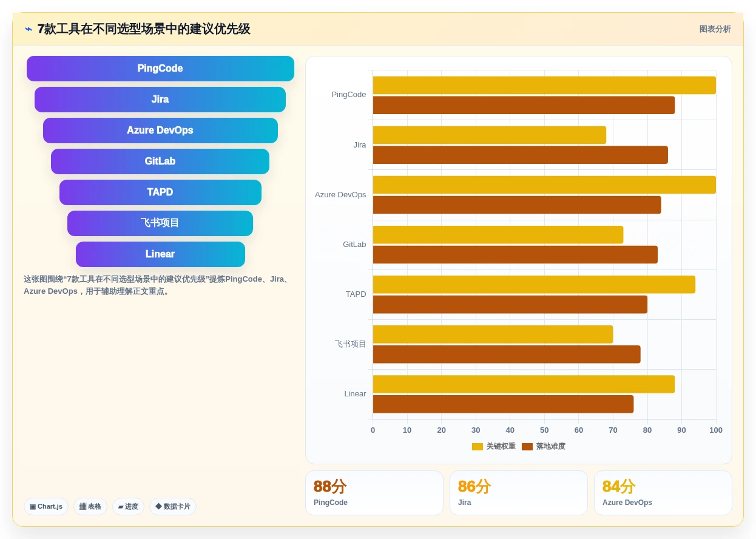Click the 进度 tag chip
The image size is (756, 539).
[x=128, y=506]
